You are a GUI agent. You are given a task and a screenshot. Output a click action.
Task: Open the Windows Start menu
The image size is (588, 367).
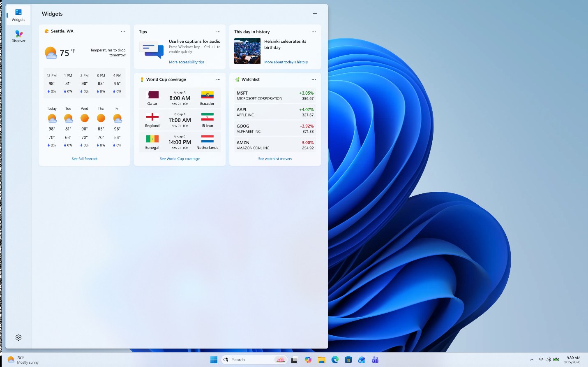tap(214, 360)
